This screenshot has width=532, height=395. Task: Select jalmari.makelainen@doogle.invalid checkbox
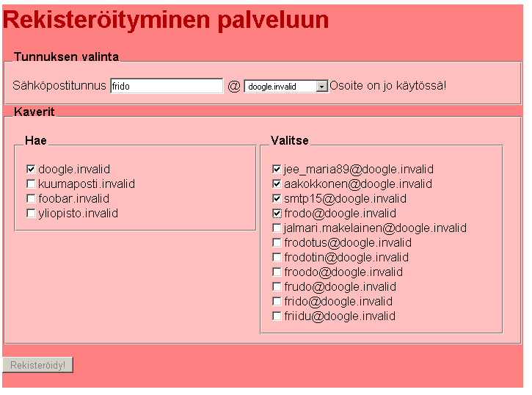[x=277, y=228]
